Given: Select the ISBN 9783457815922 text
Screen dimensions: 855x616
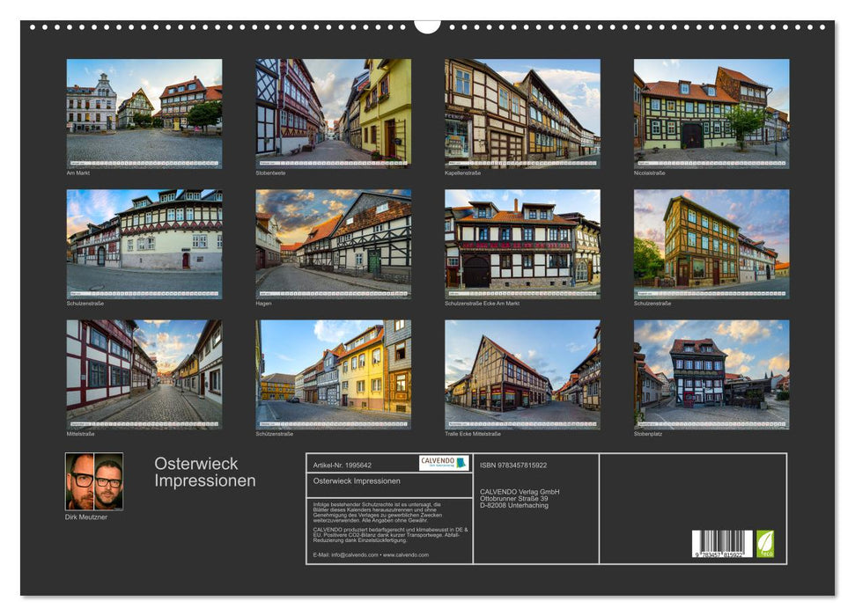Looking at the screenshot, I should (x=513, y=464).
